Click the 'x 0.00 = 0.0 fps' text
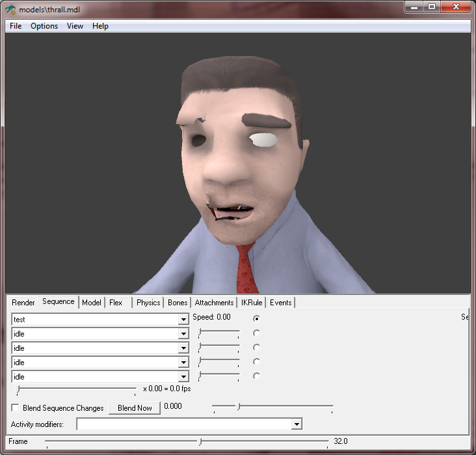Viewport: 476px width, 455px height. (167, 389)
